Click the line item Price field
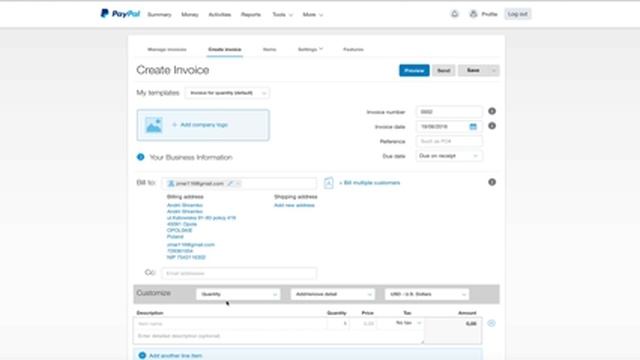 coord(363,324)
